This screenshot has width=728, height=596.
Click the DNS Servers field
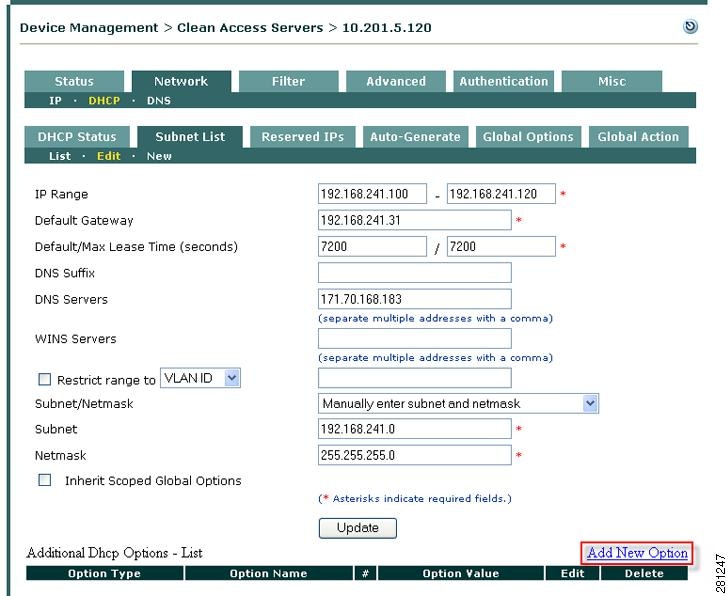(415, 299)
